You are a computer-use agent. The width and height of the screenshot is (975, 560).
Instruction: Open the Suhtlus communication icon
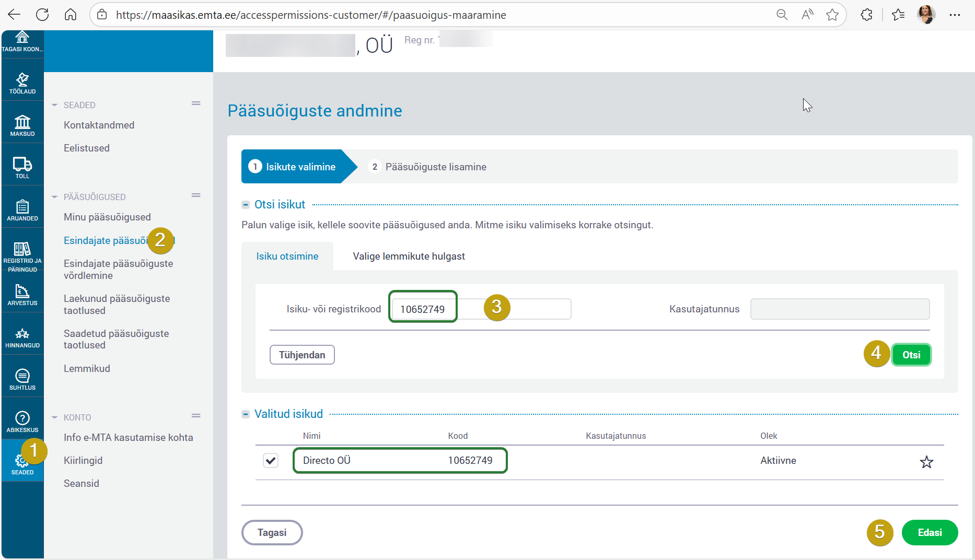pyautogui.click(x=22, y=379)
